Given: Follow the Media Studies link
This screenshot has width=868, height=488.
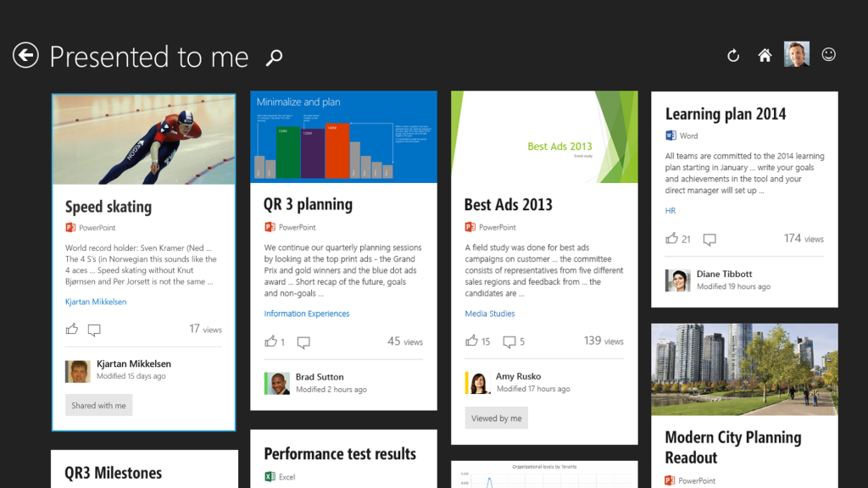Looking at the screenshot, I should [490, 313].
